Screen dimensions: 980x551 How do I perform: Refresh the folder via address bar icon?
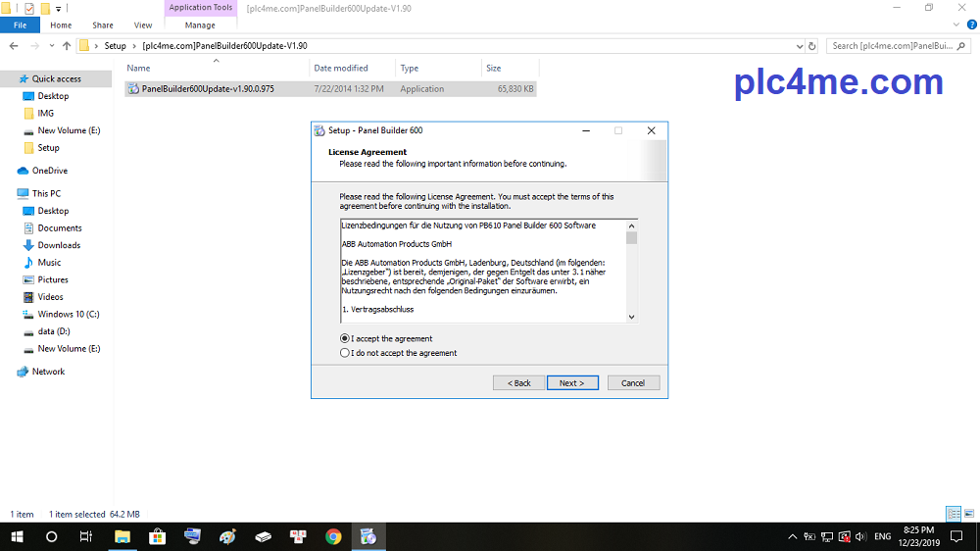pos(811,45)
